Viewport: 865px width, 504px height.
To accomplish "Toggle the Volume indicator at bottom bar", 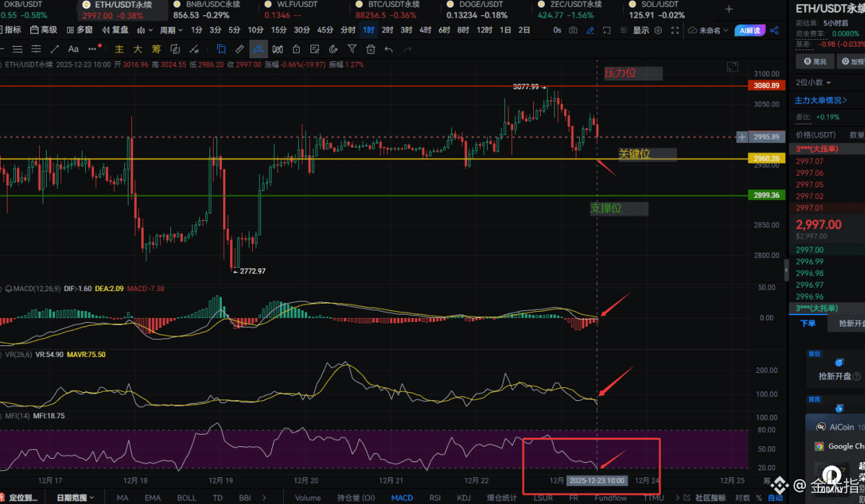I will tap(308, 498).
